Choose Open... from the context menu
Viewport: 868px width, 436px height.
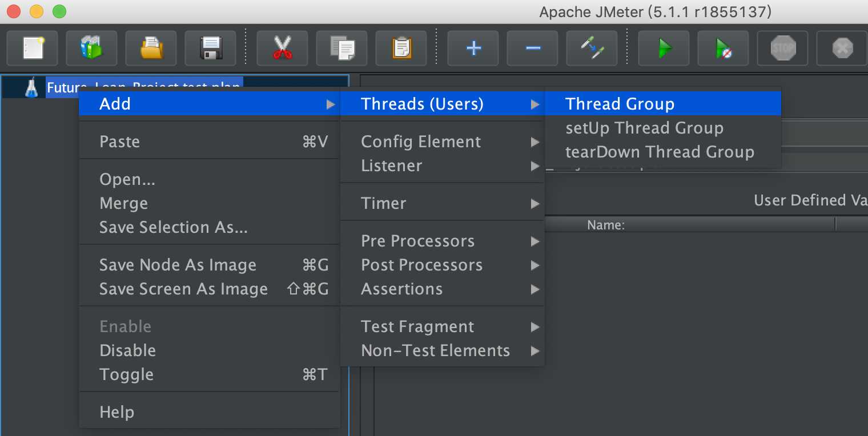[x=209, y=179]
